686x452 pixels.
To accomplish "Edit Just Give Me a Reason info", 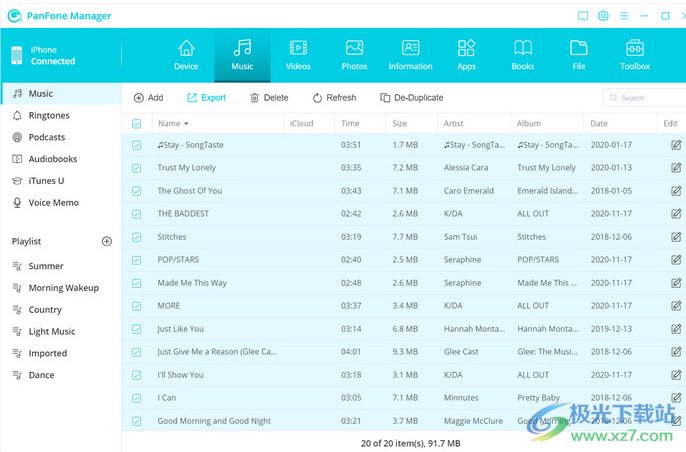I will click(x=676, y=351).
